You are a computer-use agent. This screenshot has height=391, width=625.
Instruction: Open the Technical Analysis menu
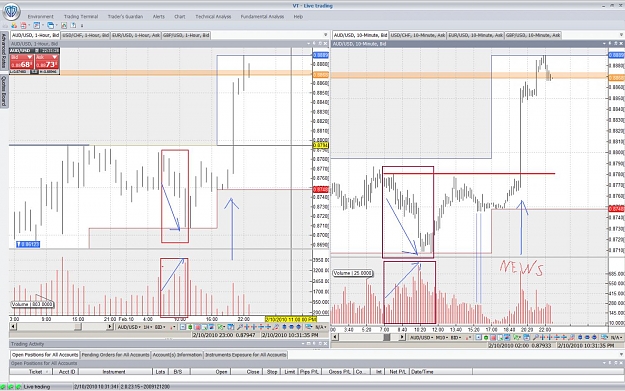213,17
